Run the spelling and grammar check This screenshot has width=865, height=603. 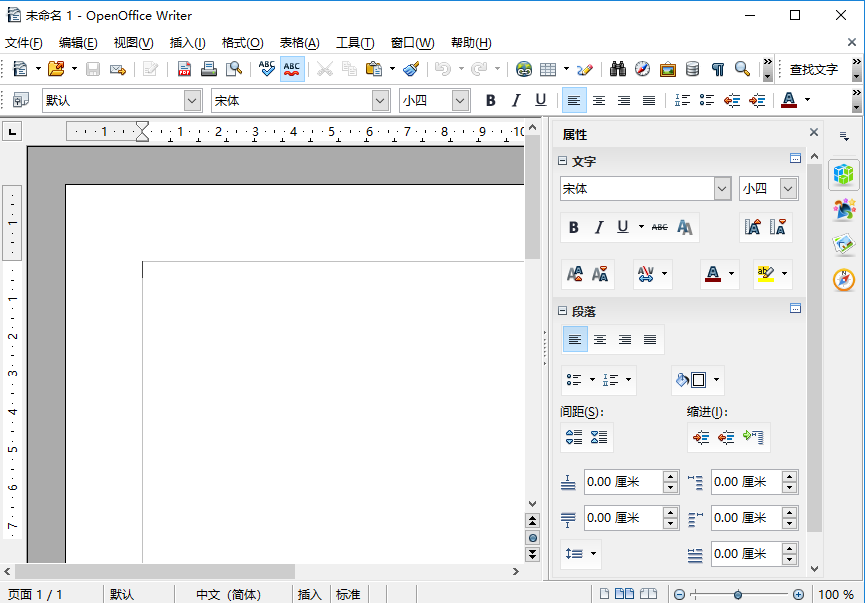(x=266, y=69)
